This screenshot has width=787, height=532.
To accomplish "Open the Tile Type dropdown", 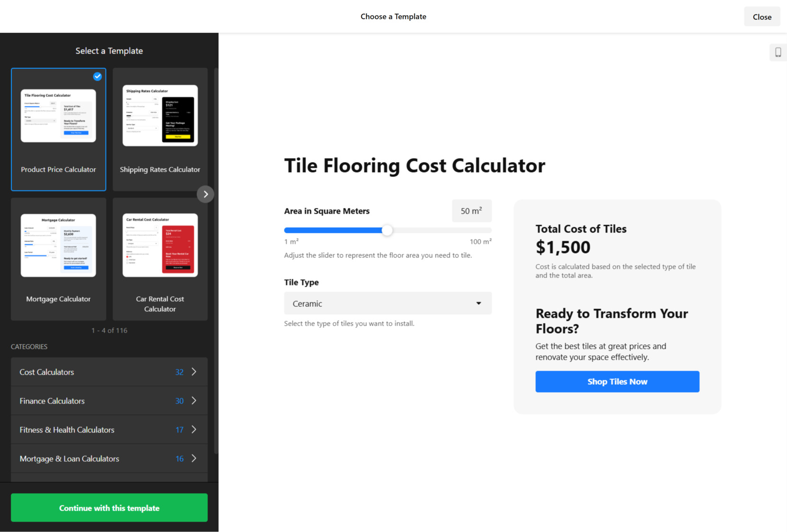I will 387,303.
